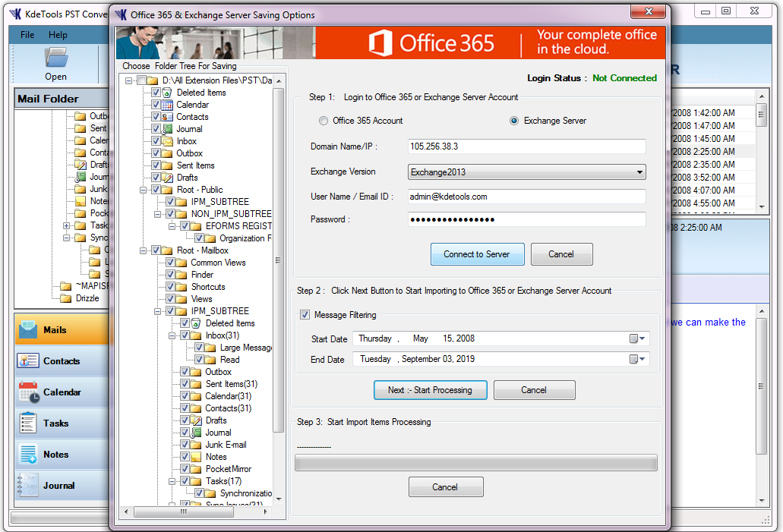Open the Start Date calendar picker

coord(636,338)
